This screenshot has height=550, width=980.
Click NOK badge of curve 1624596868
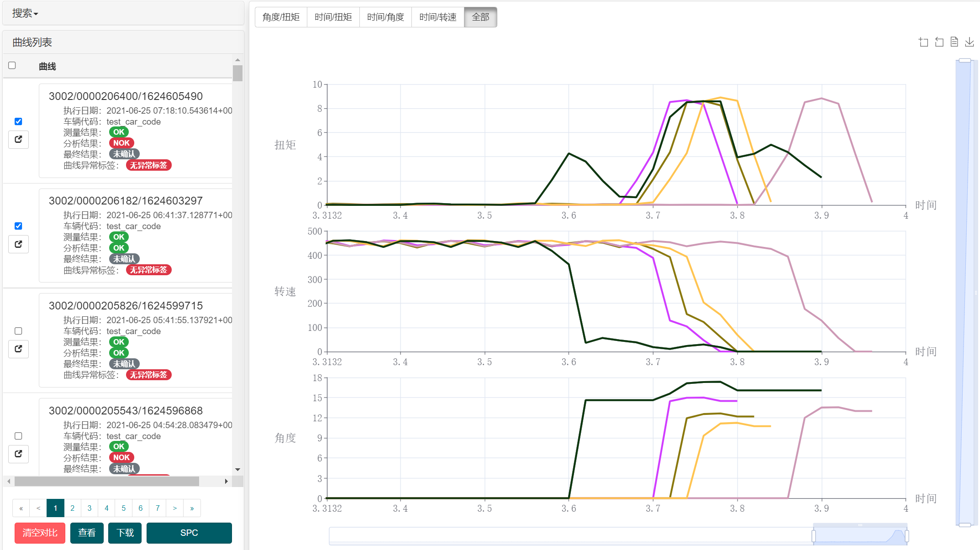click(x=121, y=457)
